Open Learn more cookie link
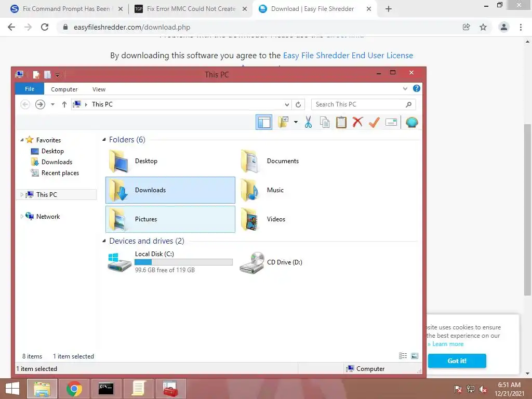 coord(448,344)
